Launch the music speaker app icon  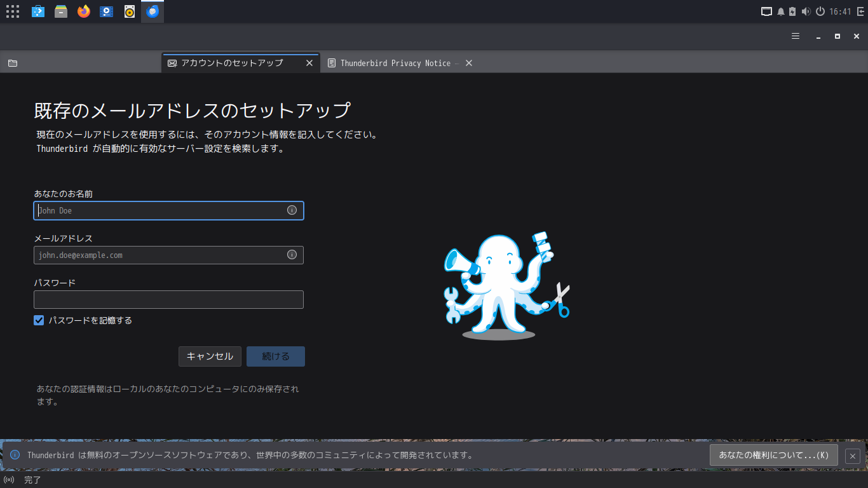130,11
